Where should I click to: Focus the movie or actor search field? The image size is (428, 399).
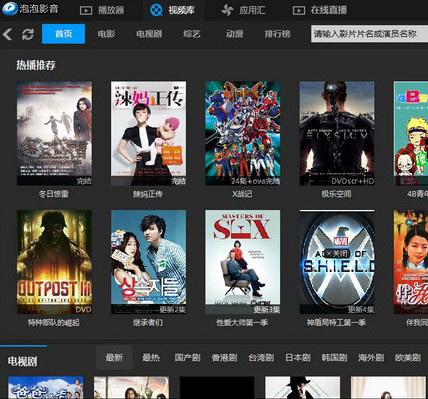(369, 34)
